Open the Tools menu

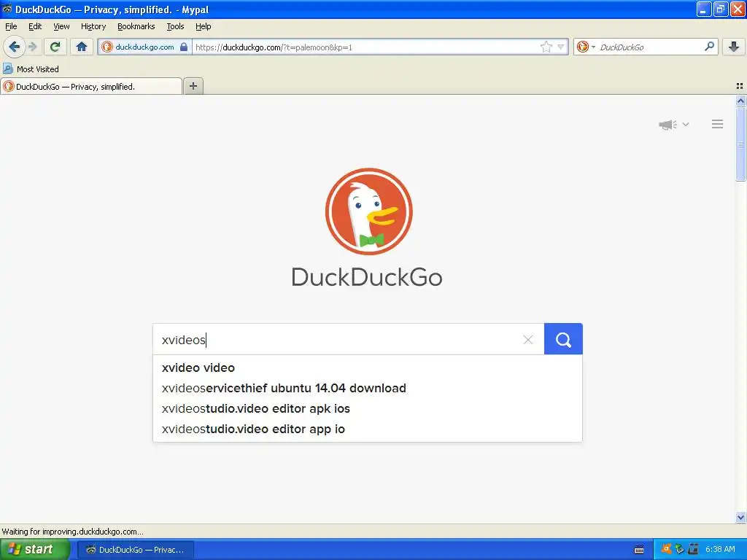(x=175, y=26)
